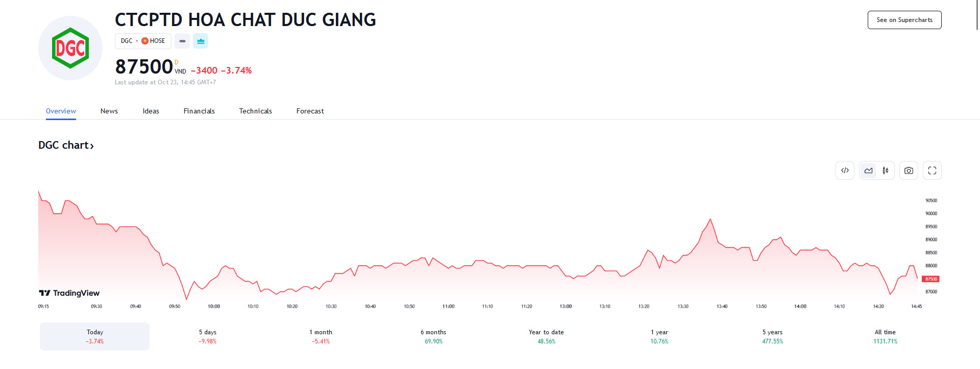Image resolution: width=980 pixels, height=369 pixels.
Task: View the 6 months performance range
Action: click(433, 336)
